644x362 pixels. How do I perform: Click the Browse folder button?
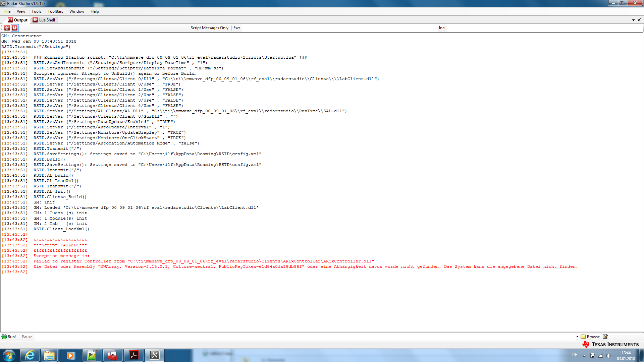pos(590,337)
